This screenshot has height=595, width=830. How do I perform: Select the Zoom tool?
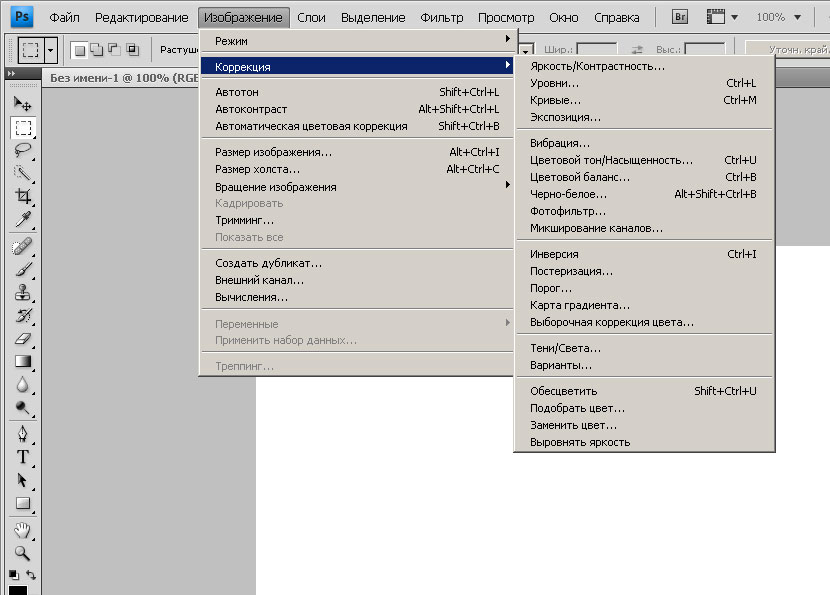click(22, 553)
